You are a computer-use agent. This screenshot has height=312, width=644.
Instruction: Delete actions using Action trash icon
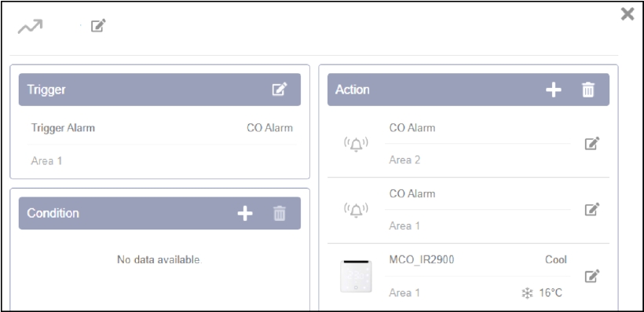(588, 90)
